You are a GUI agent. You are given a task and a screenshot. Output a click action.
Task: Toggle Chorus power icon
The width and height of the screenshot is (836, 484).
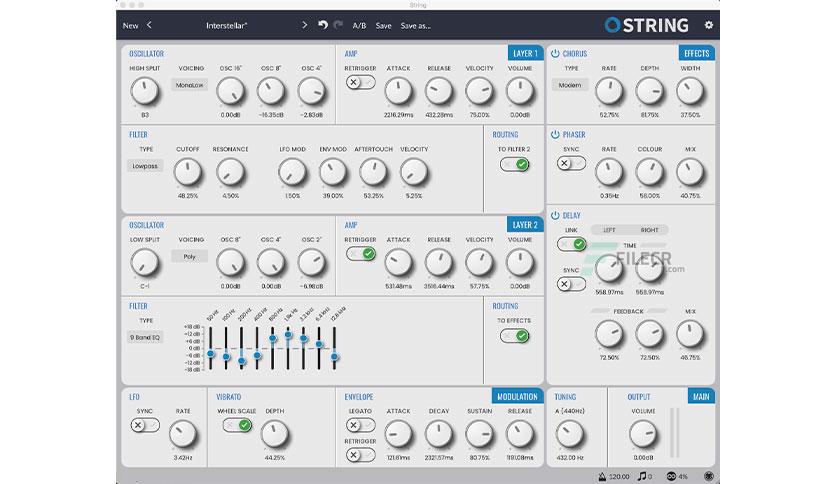click(555, 53)
